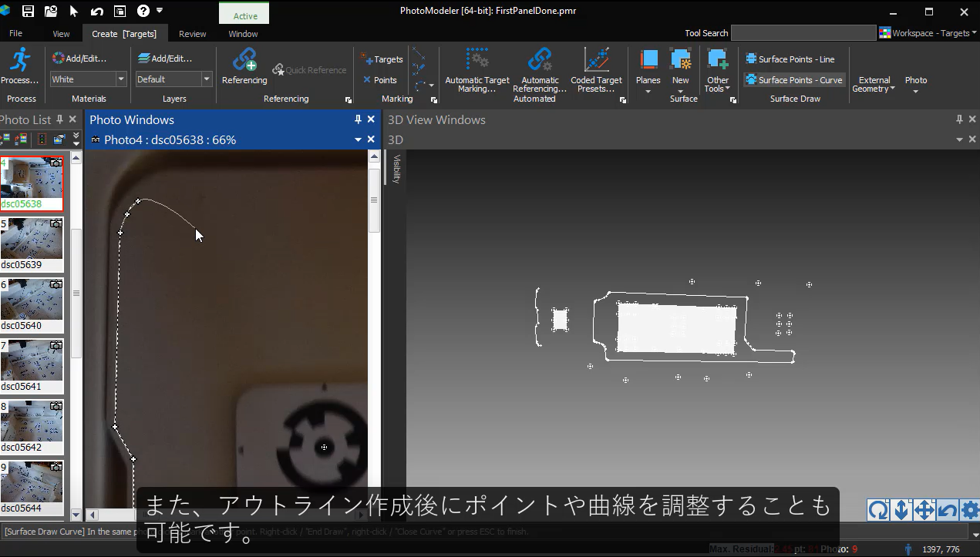The image size is (980, 557).
Task: Open the Window ribbon tab
Action: [x=243, y=34]
